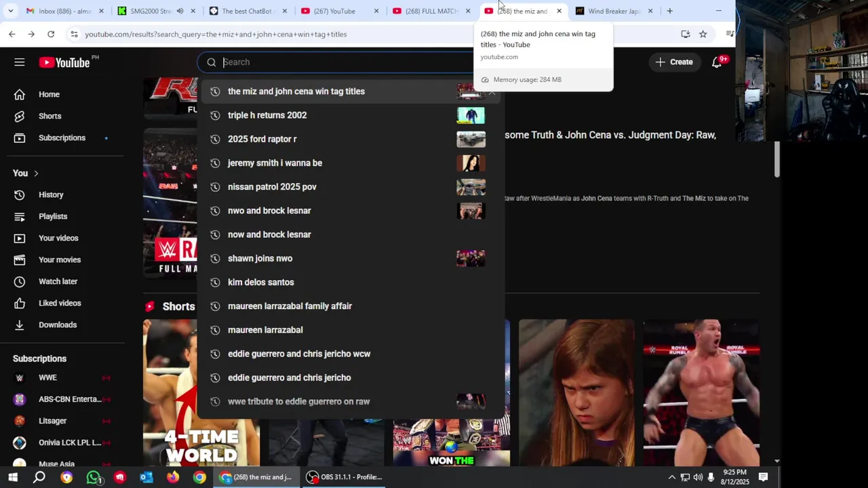Switch to the SMG2000 Stream tab
Image resolution: width=868 pixels, height=488 pixels.
151,11
